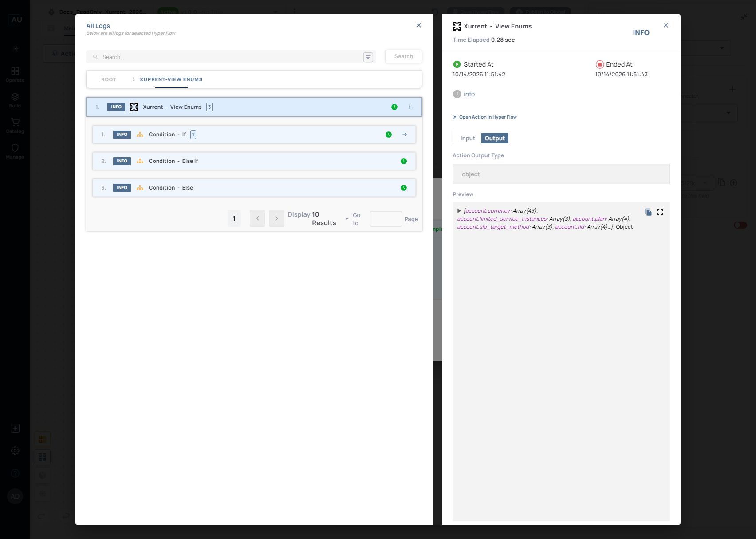Go to ROOT in the breadcrumb
Image resolution: width=756 pixels, height=539 pixels.
click(109, 79)
